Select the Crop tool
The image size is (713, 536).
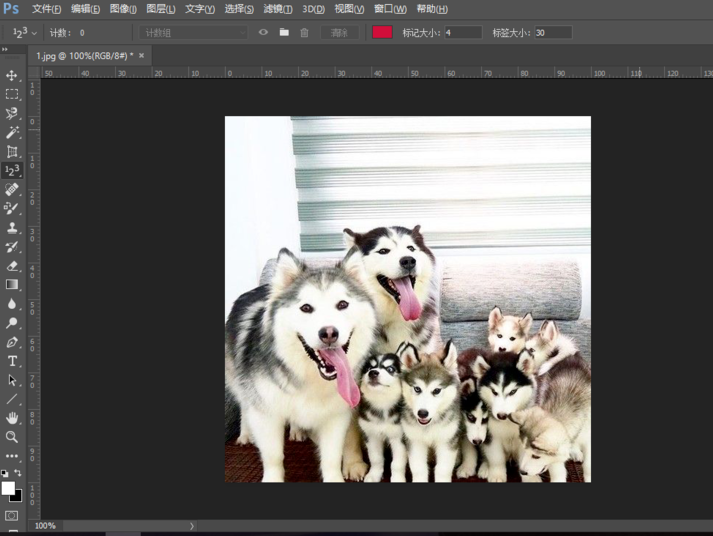click(x=12, y=151)
